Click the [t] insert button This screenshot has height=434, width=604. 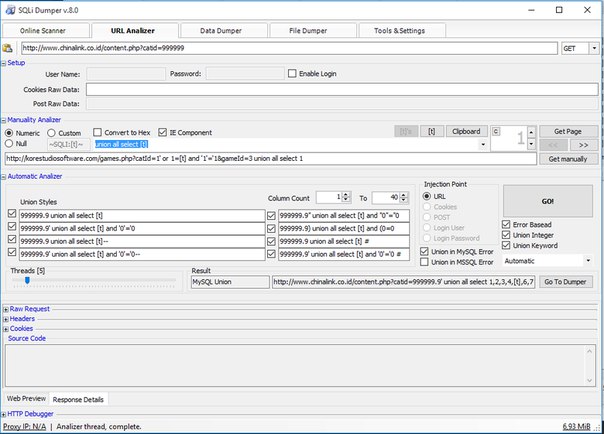click(432, 131)
